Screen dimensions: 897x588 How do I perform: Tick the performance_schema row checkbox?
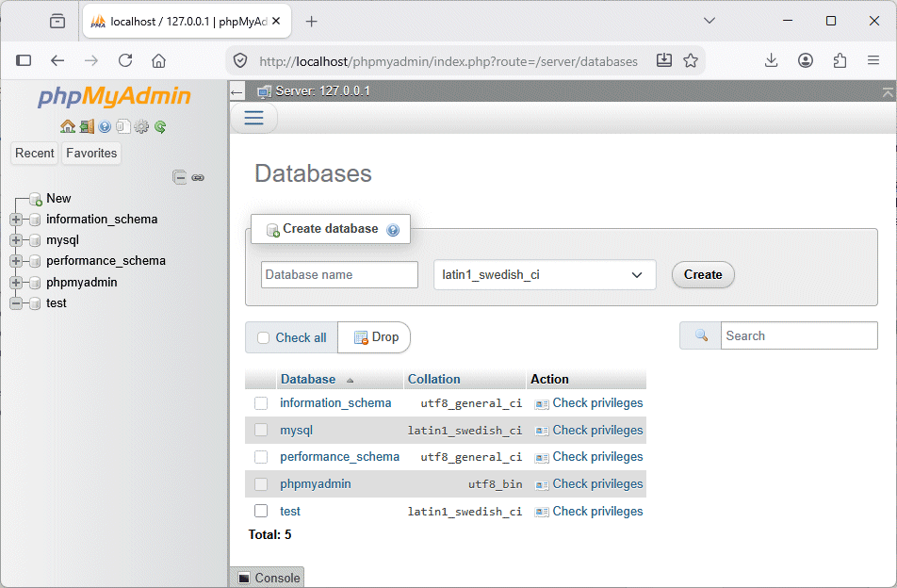(x=261, y=457)
